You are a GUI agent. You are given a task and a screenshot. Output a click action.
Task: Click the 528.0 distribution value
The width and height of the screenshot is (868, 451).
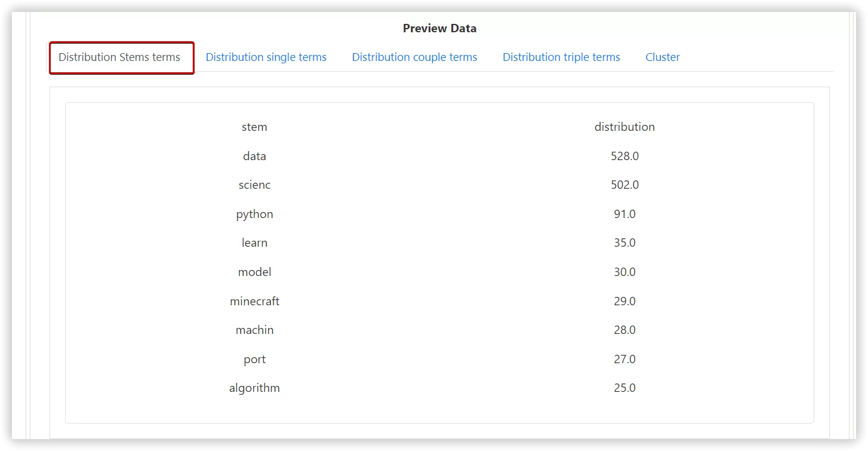point(624,156)
